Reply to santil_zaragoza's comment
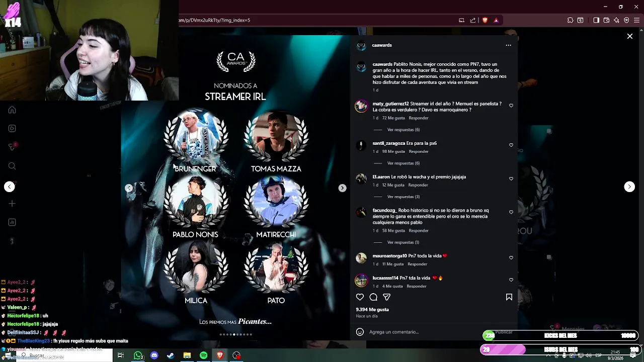 (419, 151)
